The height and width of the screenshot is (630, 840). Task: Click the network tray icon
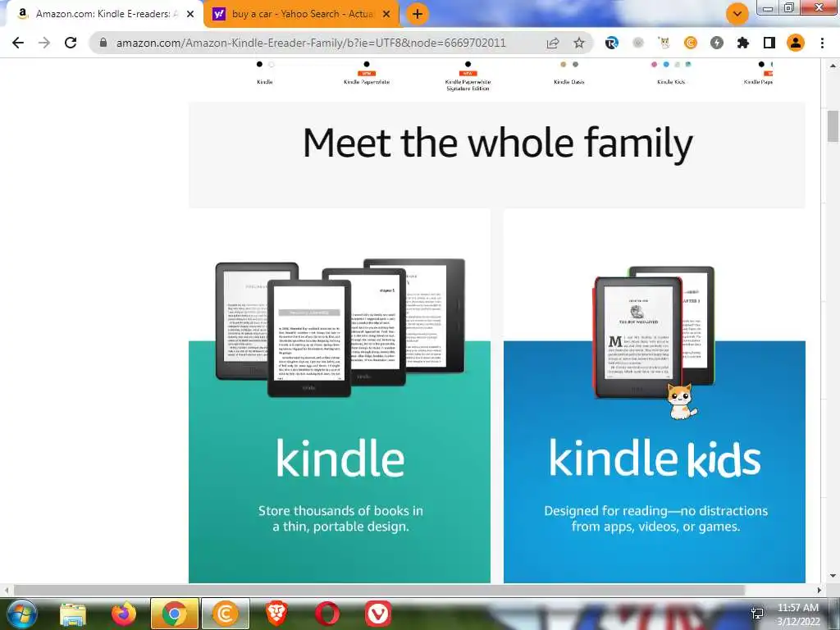pos(757,614)
